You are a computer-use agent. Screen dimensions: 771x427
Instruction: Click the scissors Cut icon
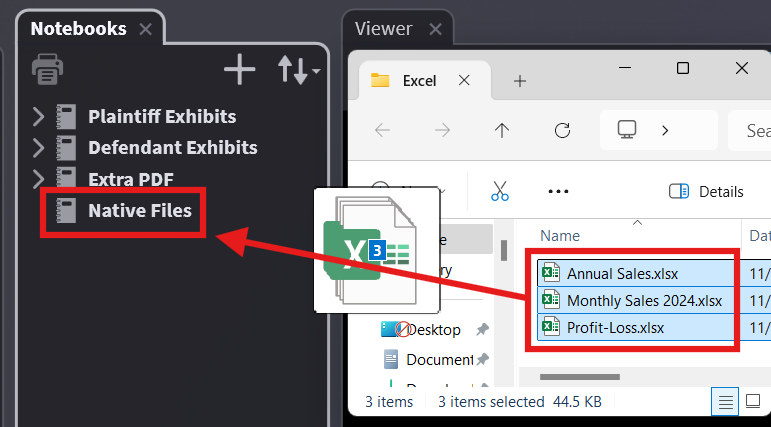click(500, 191)
